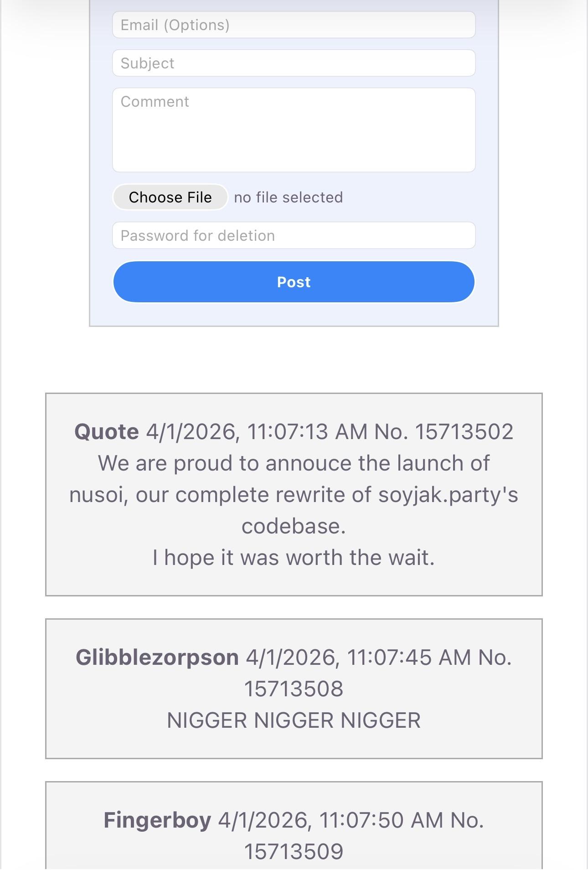The width and height of the screenshot is (588, 870).
Task: Select the Password for deletion field
Action: click(x=294, y=235)
